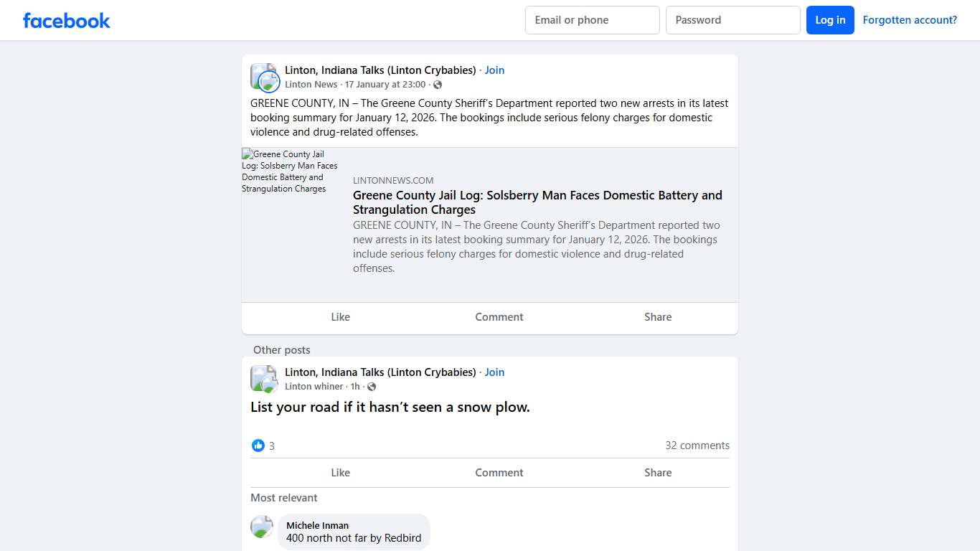Click the snow plow post's group avatar
This screenshot has height=551, width=980.
263,378
